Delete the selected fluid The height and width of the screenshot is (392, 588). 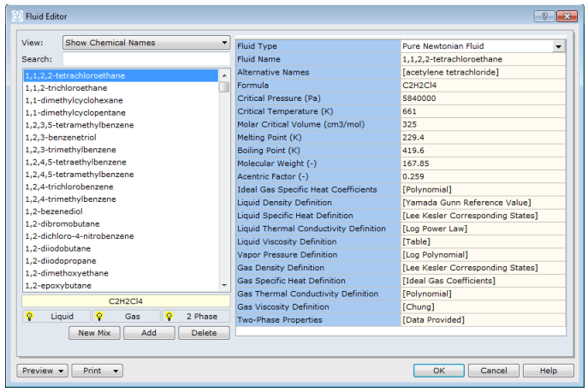(x=204, y=333)
